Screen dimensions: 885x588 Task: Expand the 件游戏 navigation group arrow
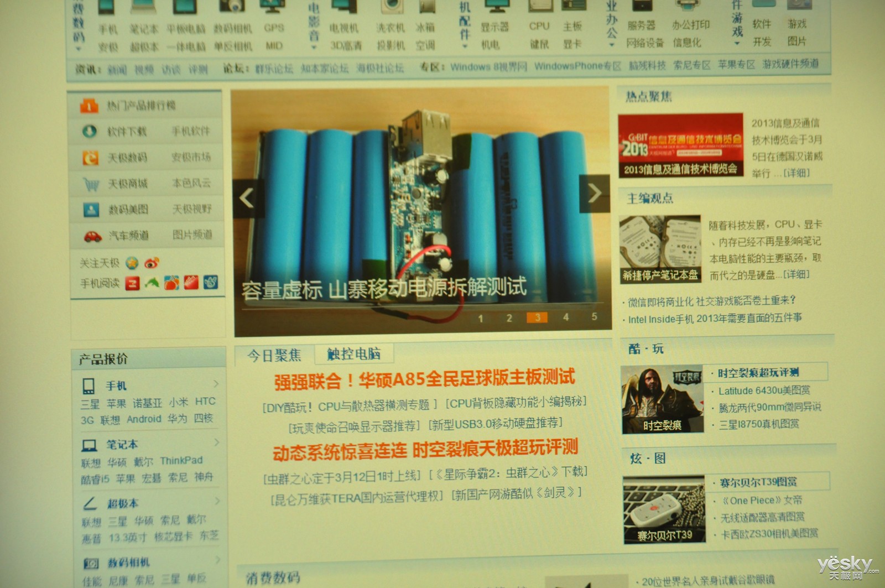coord(737,43)
